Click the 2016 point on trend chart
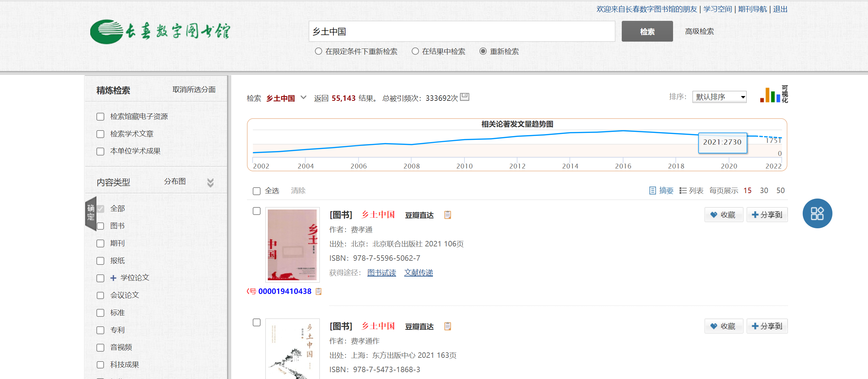868x379 pixels. (x=623, y=131)
